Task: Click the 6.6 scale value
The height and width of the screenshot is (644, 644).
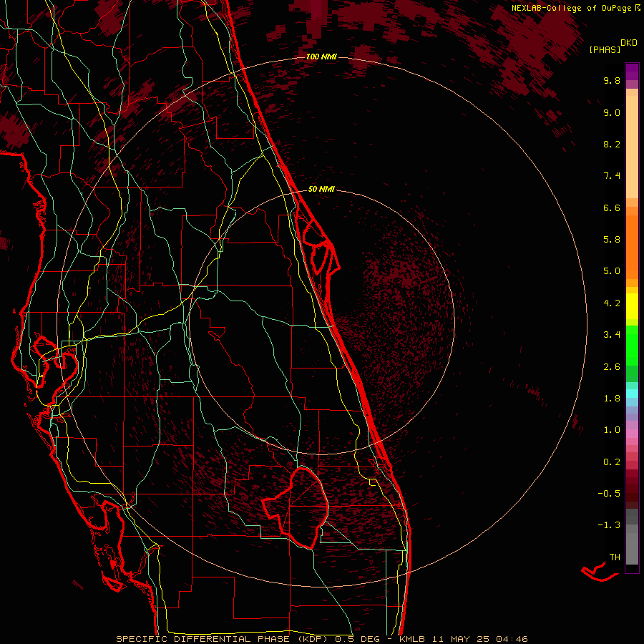Action: (x=612, y=208)
